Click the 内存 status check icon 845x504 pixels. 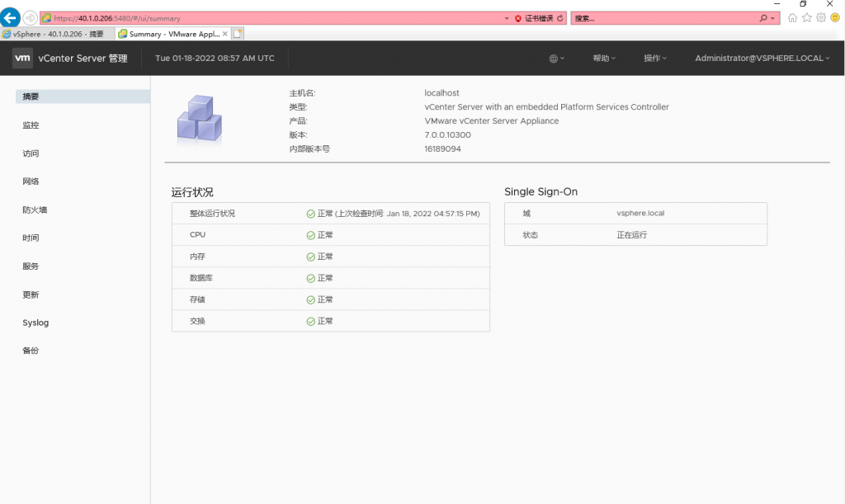tap(311, 257)
